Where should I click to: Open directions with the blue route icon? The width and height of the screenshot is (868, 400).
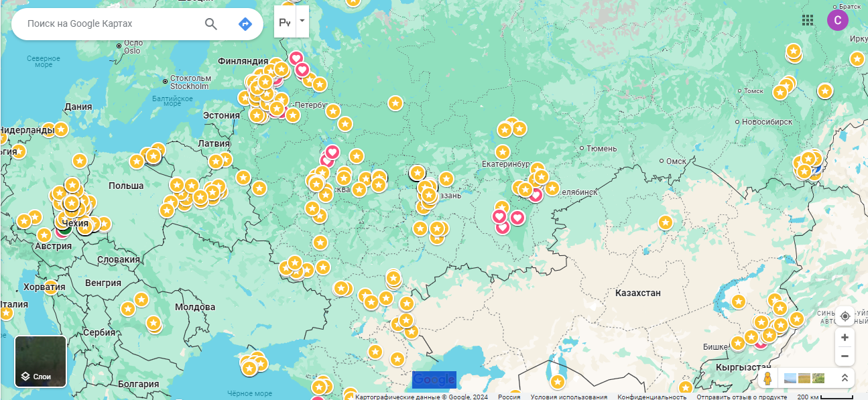245,24
